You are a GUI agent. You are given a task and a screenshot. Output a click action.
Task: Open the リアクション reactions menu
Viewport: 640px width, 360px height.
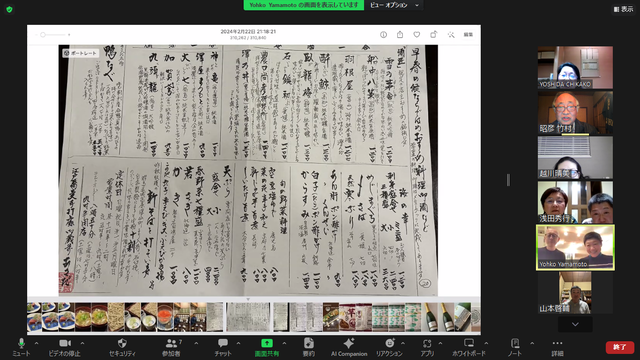pos(389,347)
